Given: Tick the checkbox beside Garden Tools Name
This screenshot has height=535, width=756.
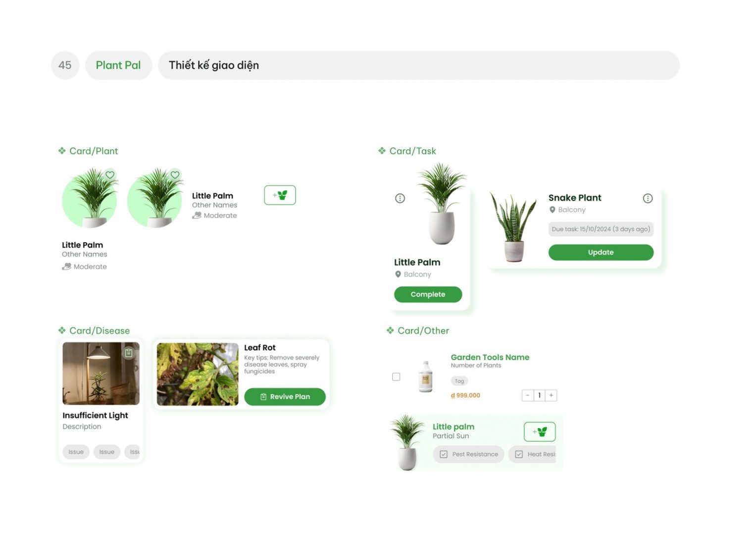Looking at the screenshot, I should [396, 377].
